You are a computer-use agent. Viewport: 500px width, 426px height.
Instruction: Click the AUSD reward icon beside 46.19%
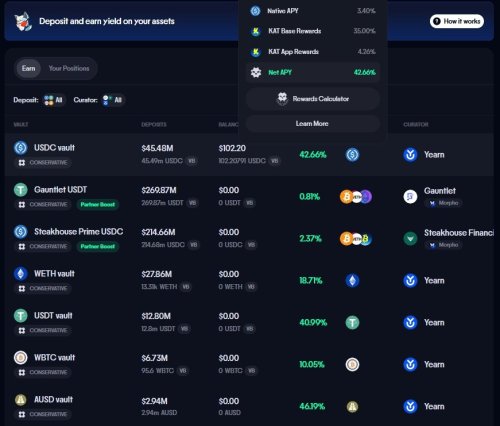pyautogui.click(x=352, y=407)
